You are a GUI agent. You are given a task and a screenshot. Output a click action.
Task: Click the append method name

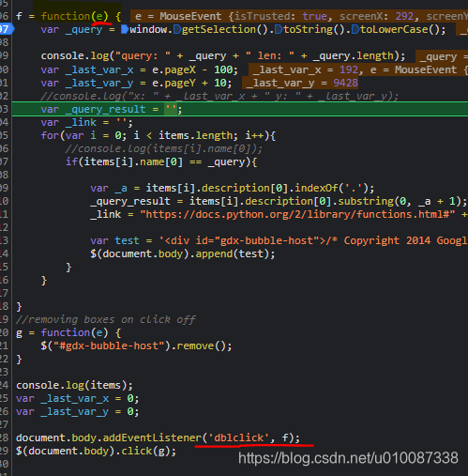pos(214,253)
